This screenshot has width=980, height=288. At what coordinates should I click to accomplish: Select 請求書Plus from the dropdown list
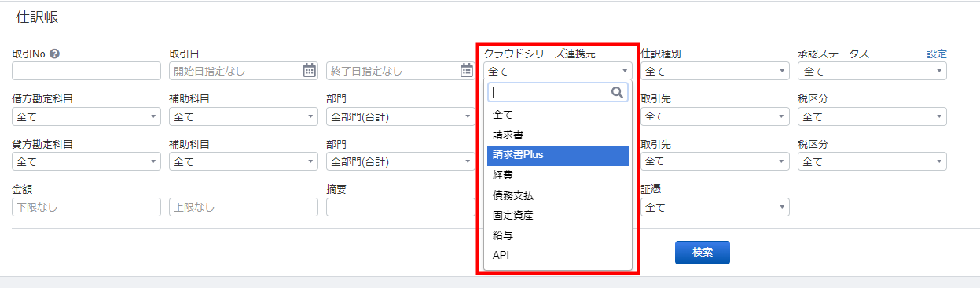pos(558,156)
